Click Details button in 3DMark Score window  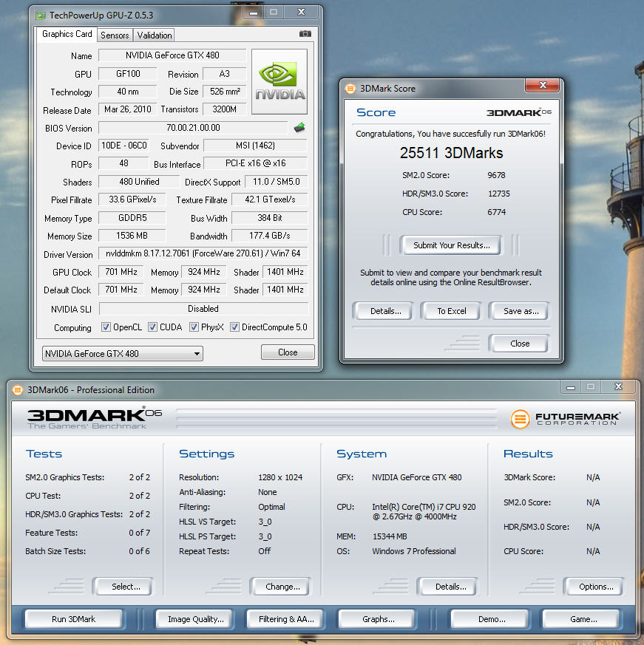pos(385,311)
